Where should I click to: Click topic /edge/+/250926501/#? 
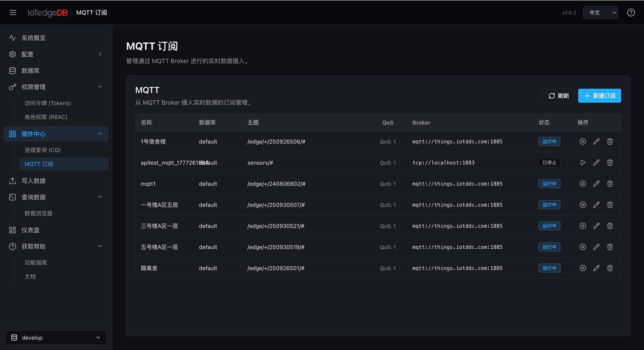(276, 268)
